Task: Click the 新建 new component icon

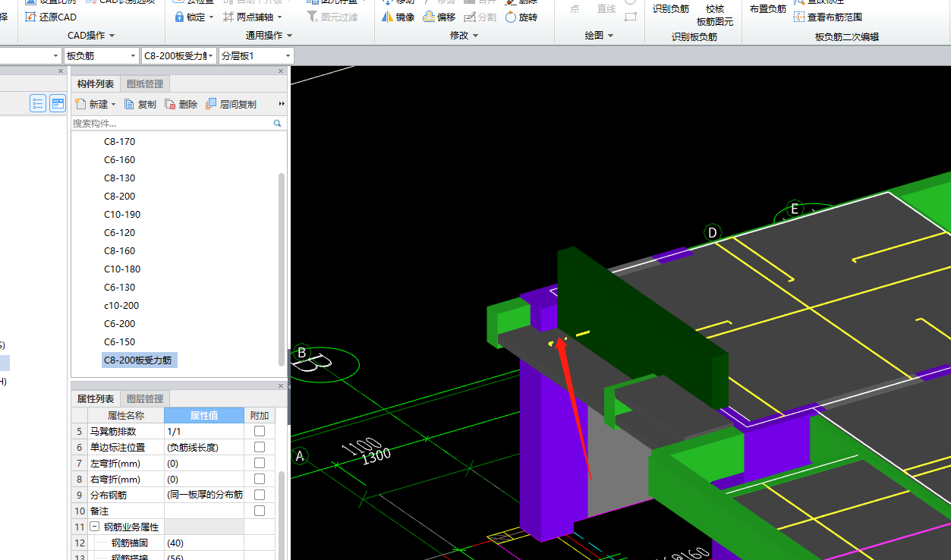Action: pos(81,104)
